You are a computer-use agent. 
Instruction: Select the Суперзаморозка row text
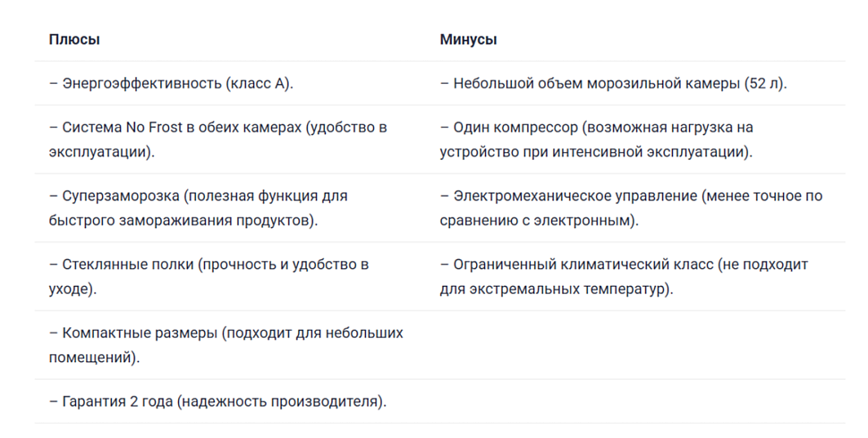coord(198,208)
